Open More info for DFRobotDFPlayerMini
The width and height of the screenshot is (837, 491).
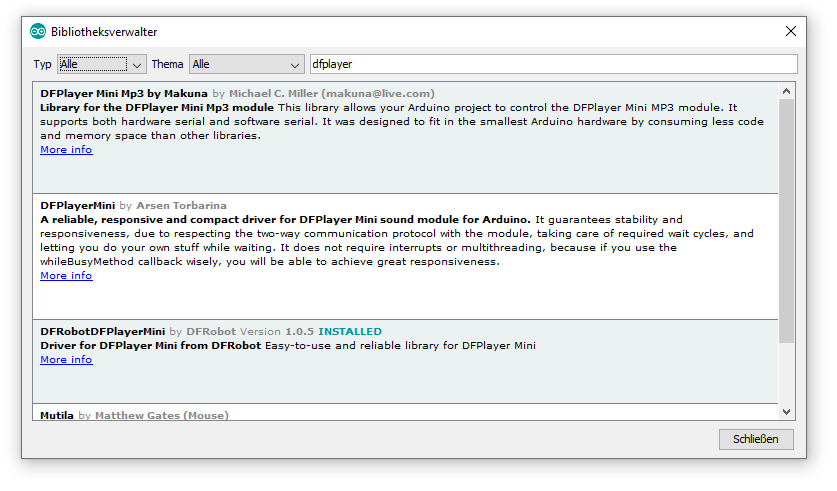coord(66,360)
